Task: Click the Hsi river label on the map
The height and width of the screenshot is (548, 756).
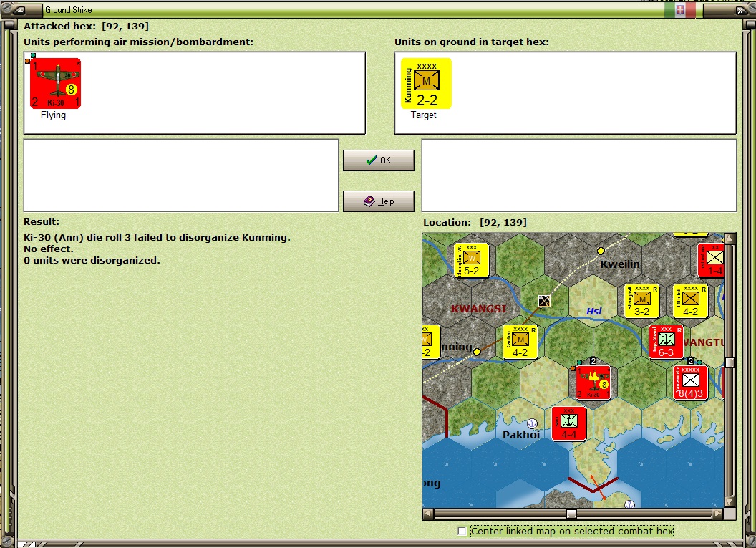Action: point(594,311)
